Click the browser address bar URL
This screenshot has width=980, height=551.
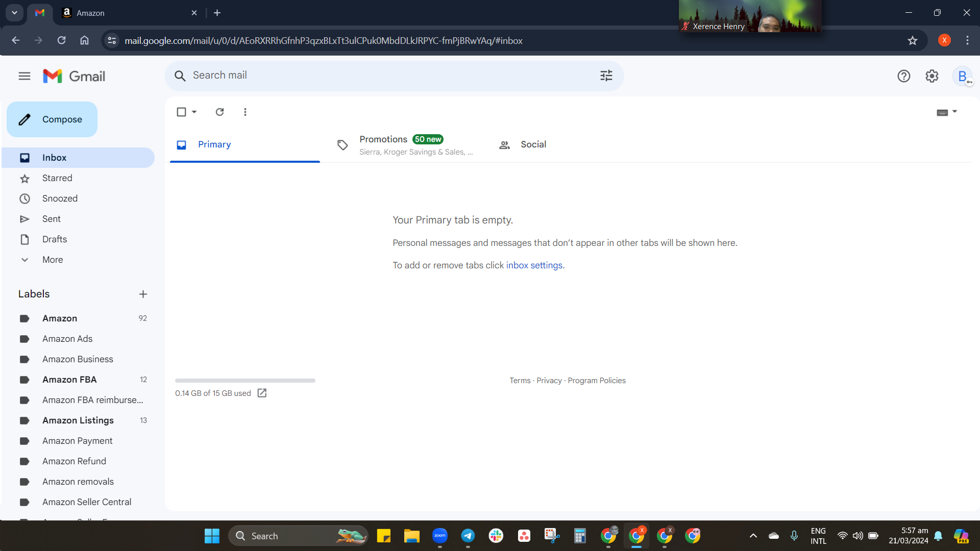tap(324, 41)
